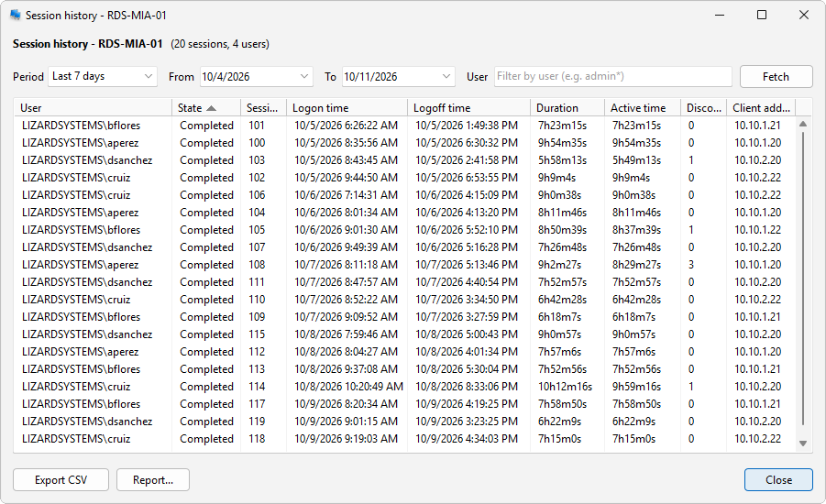Sort by Active time column header

point(642,108)
